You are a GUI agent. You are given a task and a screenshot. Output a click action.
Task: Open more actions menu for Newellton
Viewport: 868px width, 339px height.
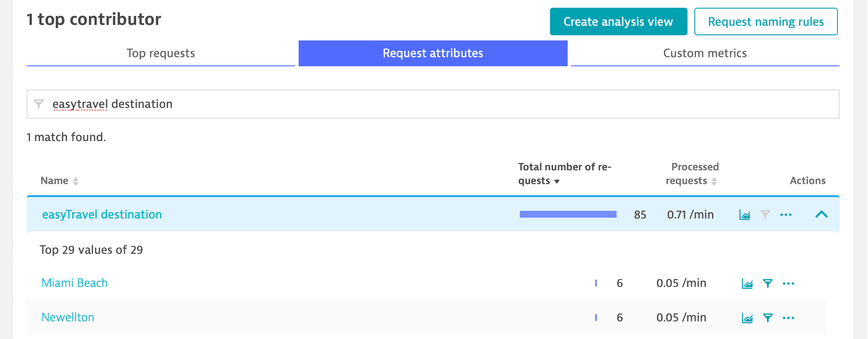point(788,318)
